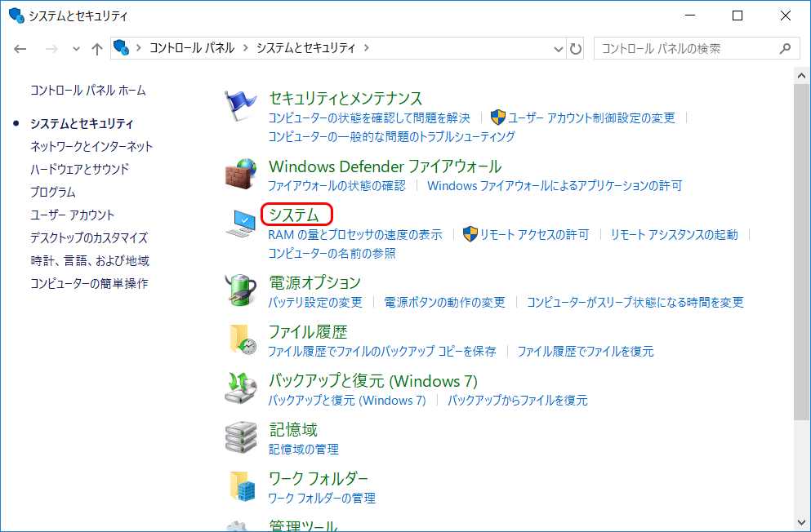Click the title bar System and Security icon

[16, 16]
